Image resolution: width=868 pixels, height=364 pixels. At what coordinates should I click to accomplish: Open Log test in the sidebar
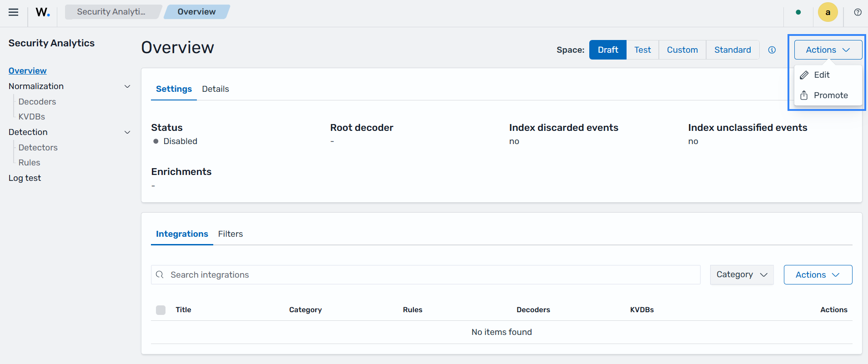pos(25,178)
